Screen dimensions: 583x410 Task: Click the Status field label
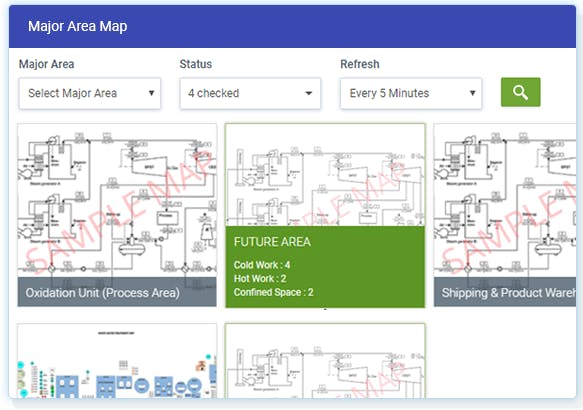coord(196,64)
